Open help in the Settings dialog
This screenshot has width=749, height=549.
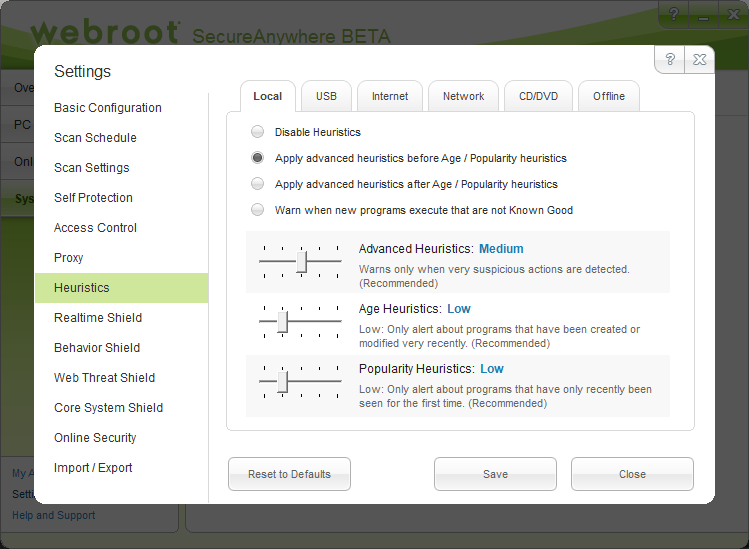coord(670,59)
